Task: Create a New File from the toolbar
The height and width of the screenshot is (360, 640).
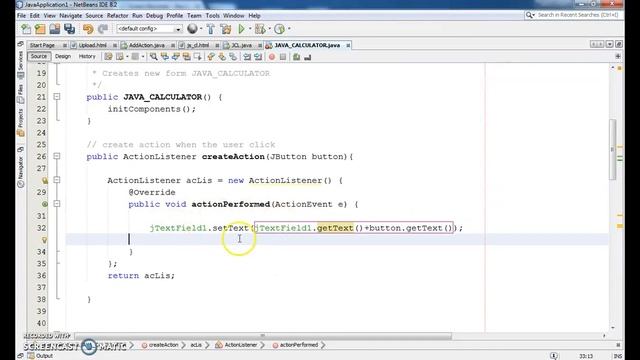Action: (26, 29)
